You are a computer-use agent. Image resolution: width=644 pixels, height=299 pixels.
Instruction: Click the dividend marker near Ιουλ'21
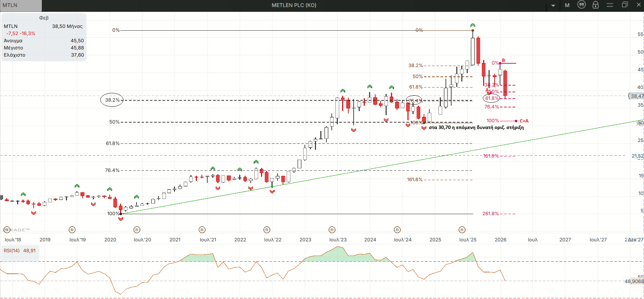click(x=202, y=230)
